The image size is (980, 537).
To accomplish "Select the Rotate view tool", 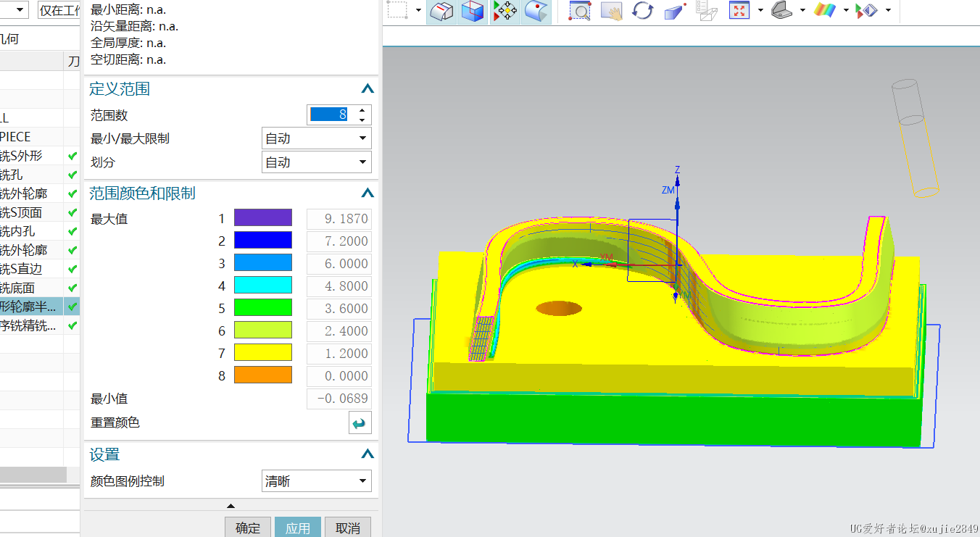I will click(x=643, y=11).
